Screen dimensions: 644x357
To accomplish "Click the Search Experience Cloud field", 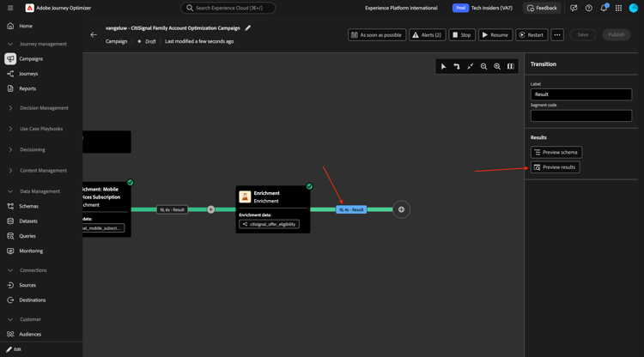I will pos(228,8).
